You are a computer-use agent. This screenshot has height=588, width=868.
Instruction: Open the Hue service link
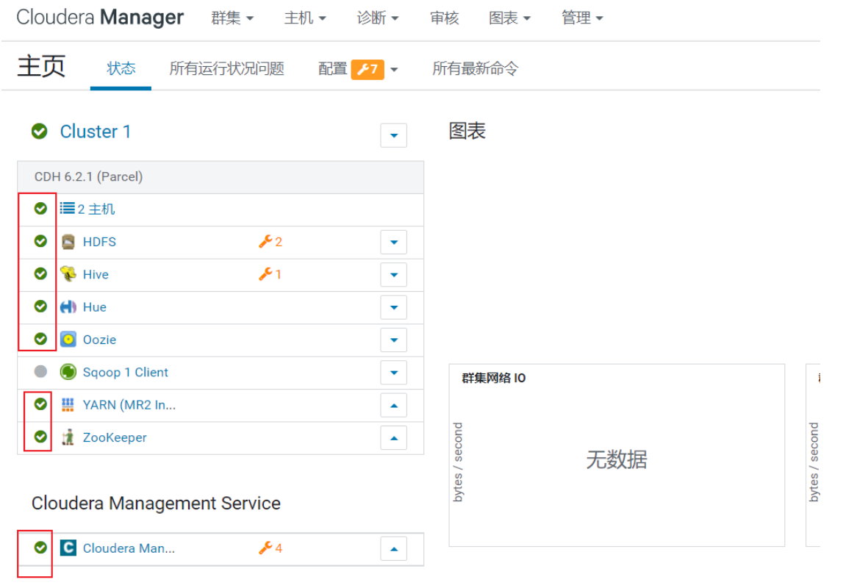[94, 307]
